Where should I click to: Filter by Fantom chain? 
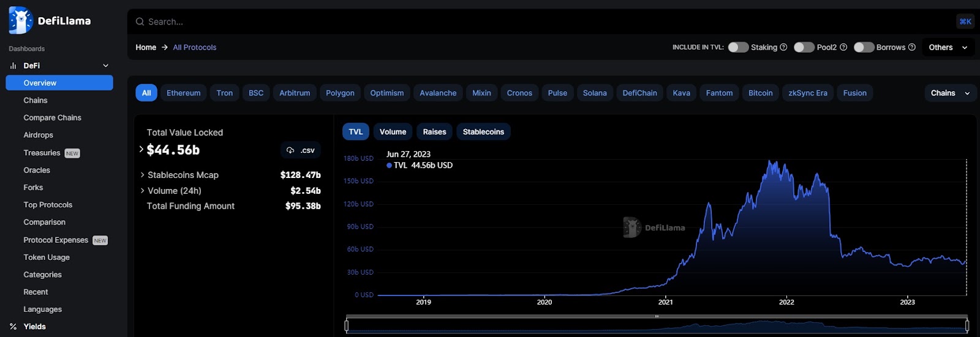(x=719, y=93)
